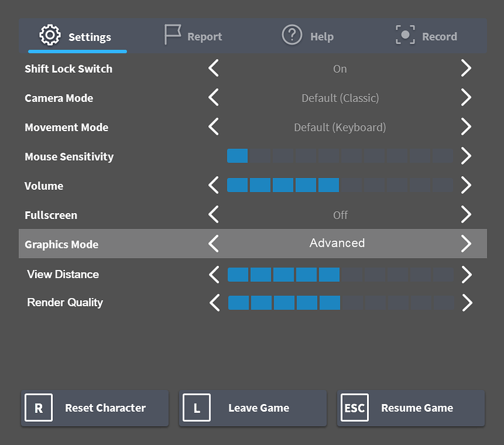Raise Volume by clicking the sixth bar
The height and width of the screenshot is (445, 504).
pyautogui.click(x=352, y=185)
